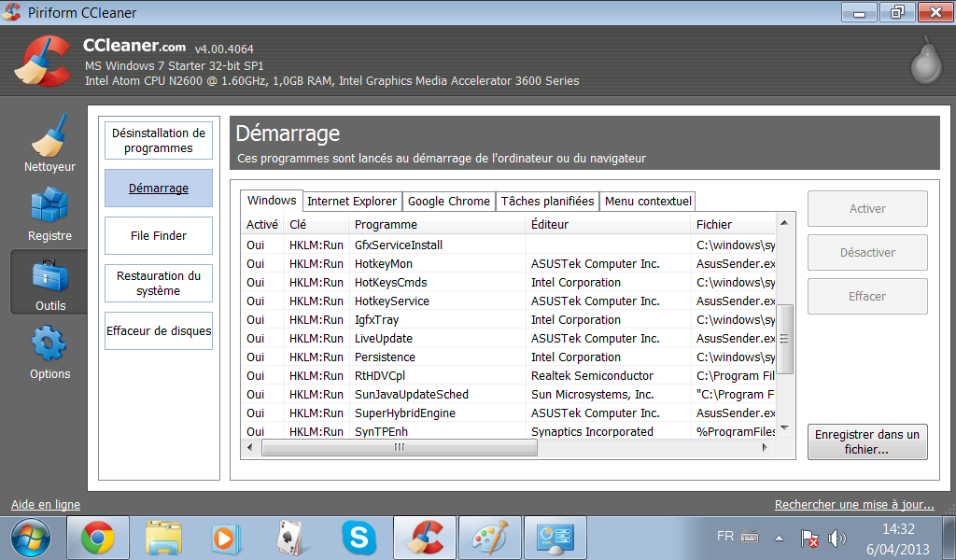The width and height of the screenshot is (956, 560).
Task: Click Enregistrer dans un fichier button
Action: [867, 441]
